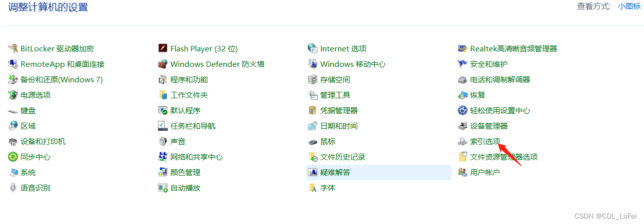Click the 安全和维护 flag icon
Screen dimensions: 644x224
tap(462, 64)
